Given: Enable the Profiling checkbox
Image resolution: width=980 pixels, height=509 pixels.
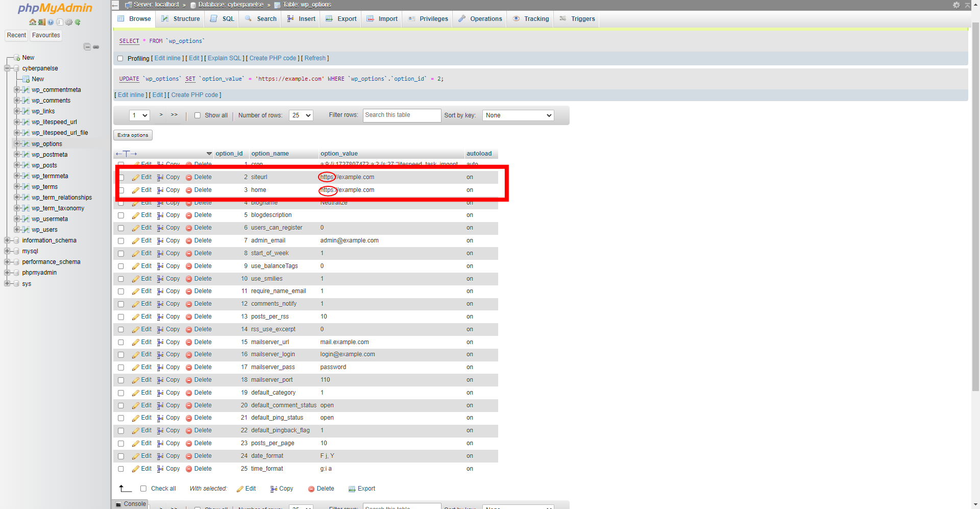Looking at the screenshot, I should pos(120,59).
